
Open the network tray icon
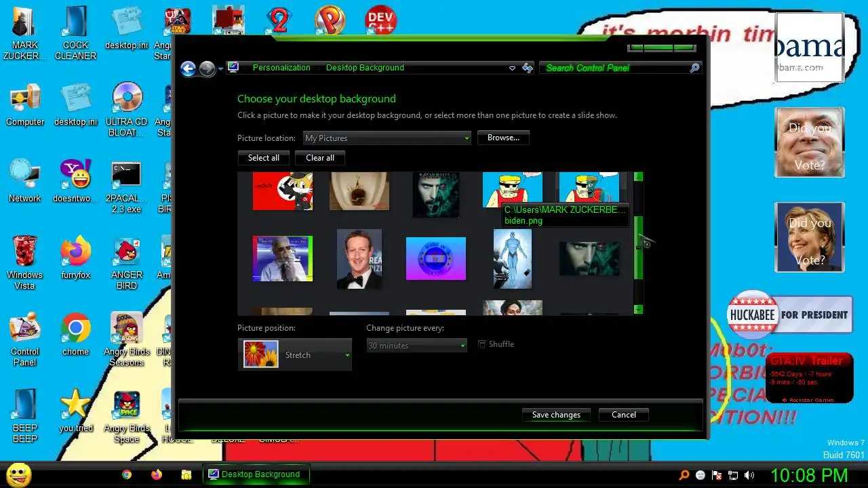coord(733,475)
